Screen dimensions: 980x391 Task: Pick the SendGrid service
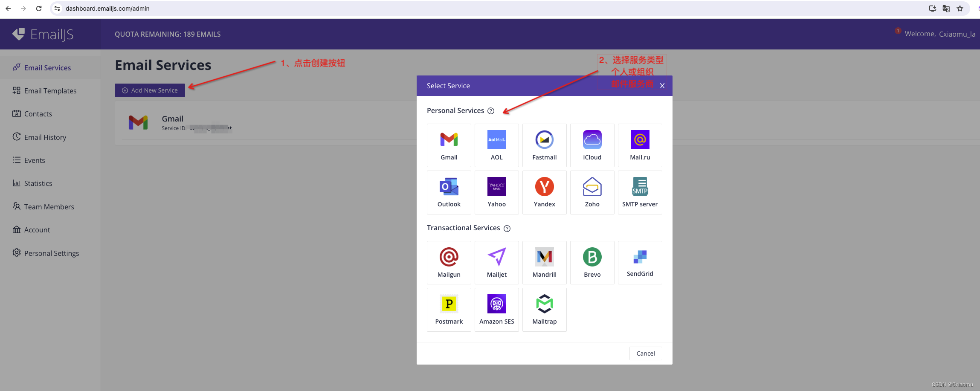640,262
